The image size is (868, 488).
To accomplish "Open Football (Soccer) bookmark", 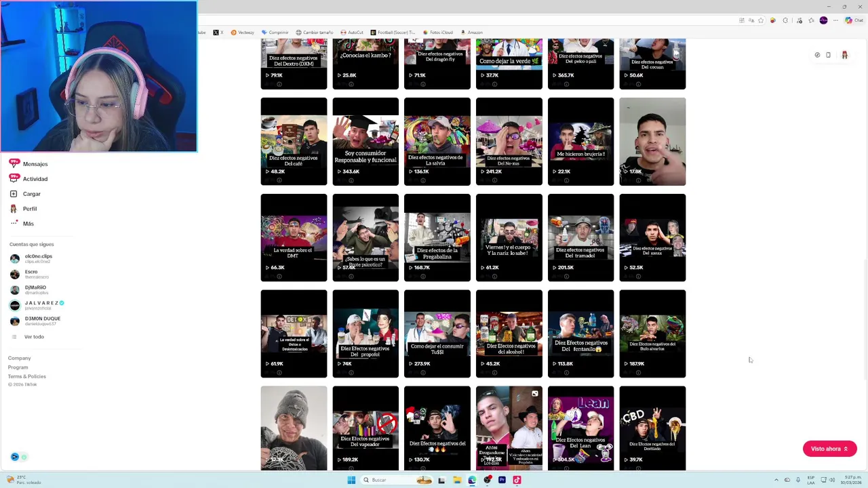I will pyautogui.click(x=393, y=32).
